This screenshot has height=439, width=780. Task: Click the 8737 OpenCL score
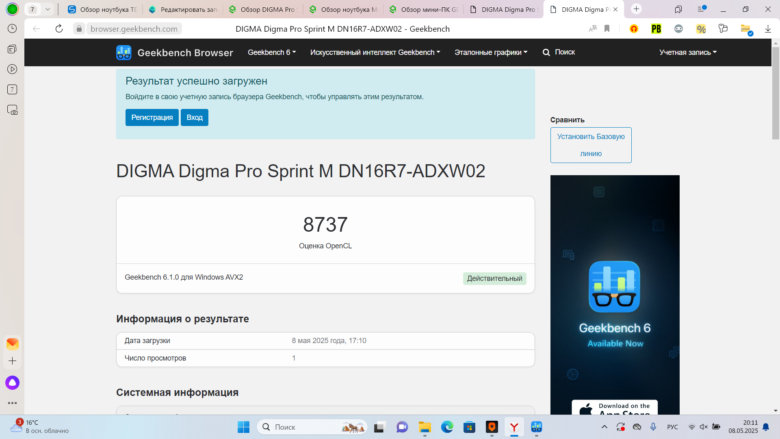tap(325, 225)
